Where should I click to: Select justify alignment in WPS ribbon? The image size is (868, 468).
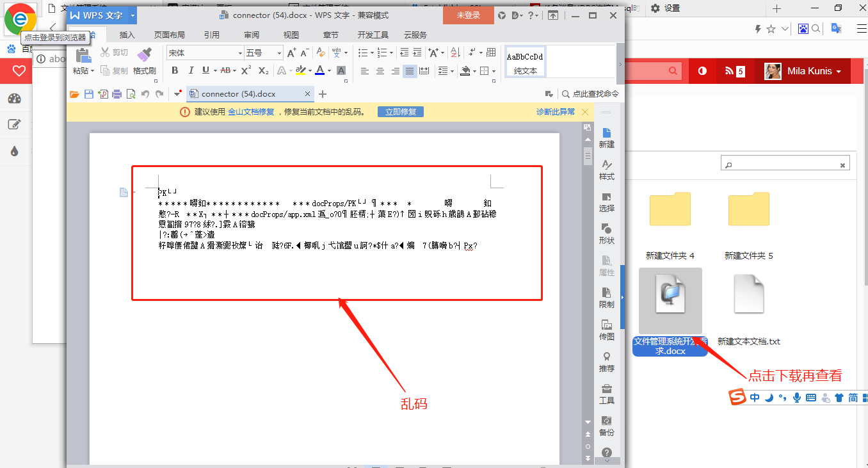tap(410, 71)
